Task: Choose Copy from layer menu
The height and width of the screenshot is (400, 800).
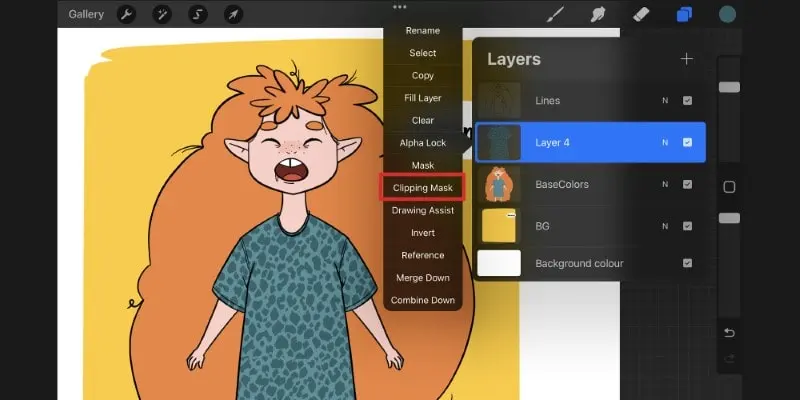Action: pos(422,76)
